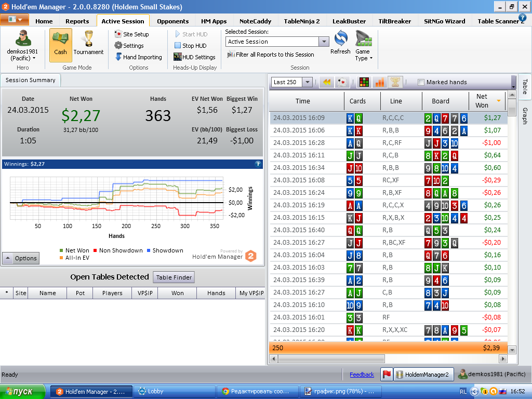Select hand row 24.03.2015 16:06 with KK

click(x=389, y=130)
